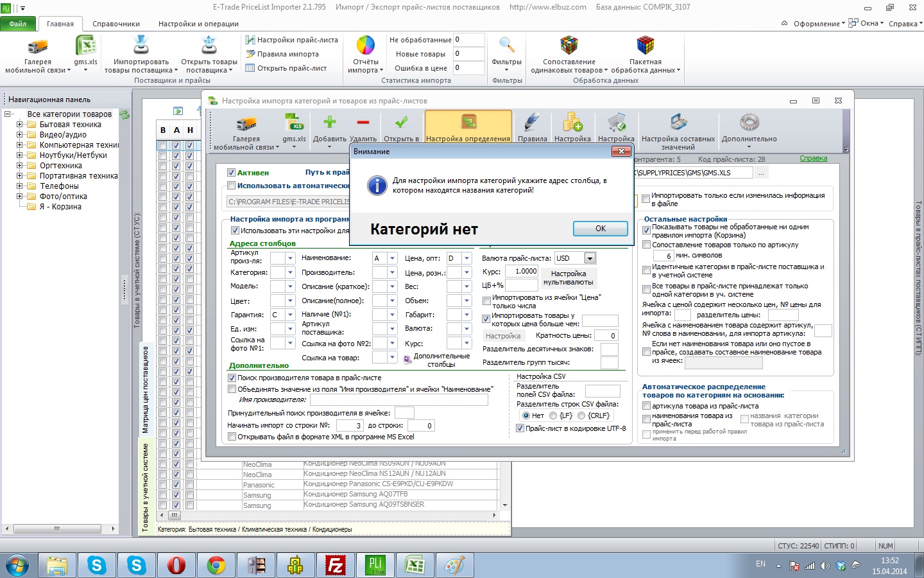
Task: Open Excel from the taskbar
Action: (415, 565)
